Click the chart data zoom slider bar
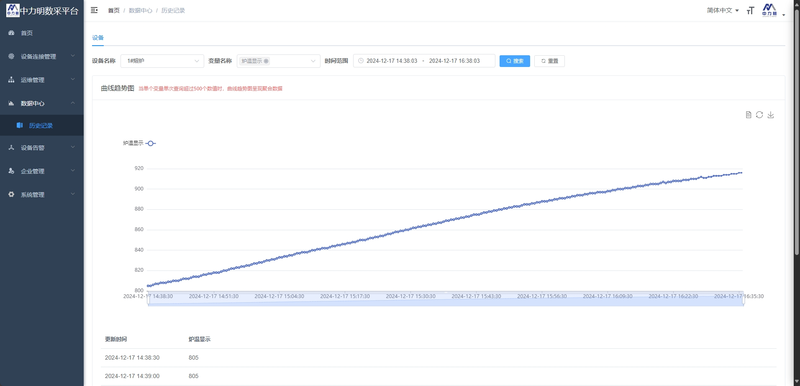Viewport: 800px width, 386px height. (x=445, y=299)
